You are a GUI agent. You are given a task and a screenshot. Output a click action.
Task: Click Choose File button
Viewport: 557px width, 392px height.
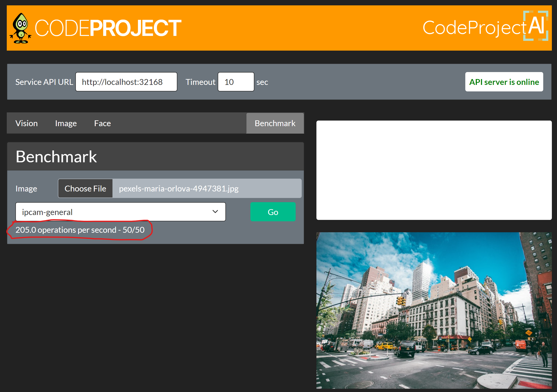[x=85, y=188]
